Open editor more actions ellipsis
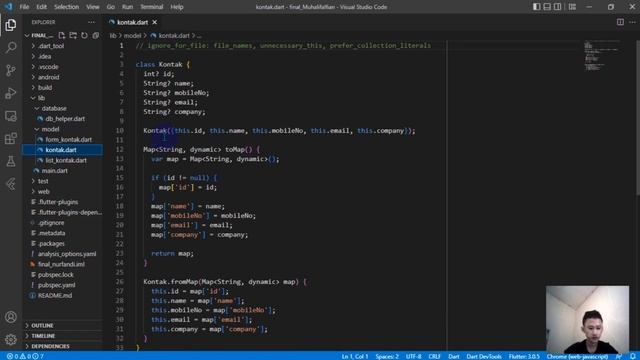 (632, 22)
